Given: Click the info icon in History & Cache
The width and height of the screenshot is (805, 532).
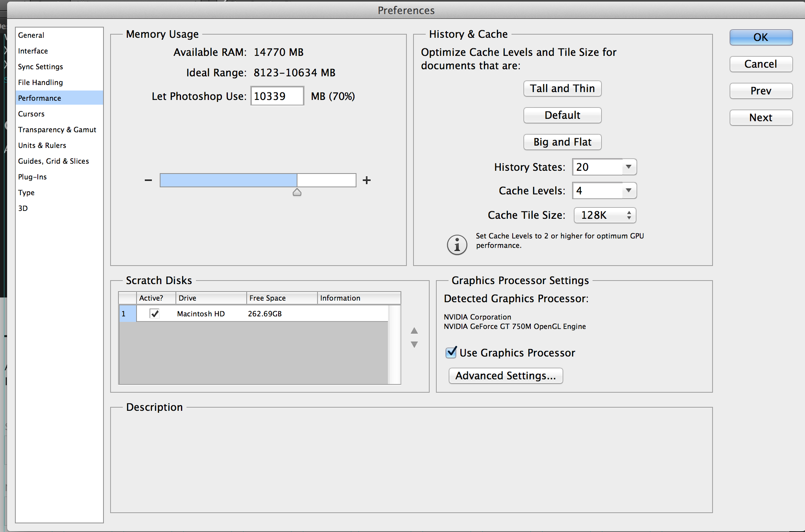Looking at the screenshot, I should pyautogui.click(x=457, y=245).
